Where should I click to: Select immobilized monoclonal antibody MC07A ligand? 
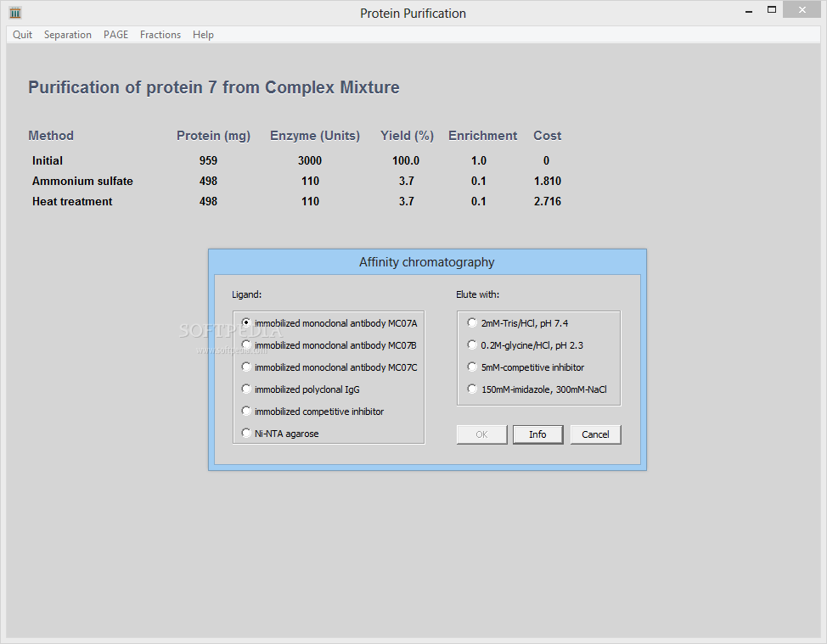pos(329,323)
